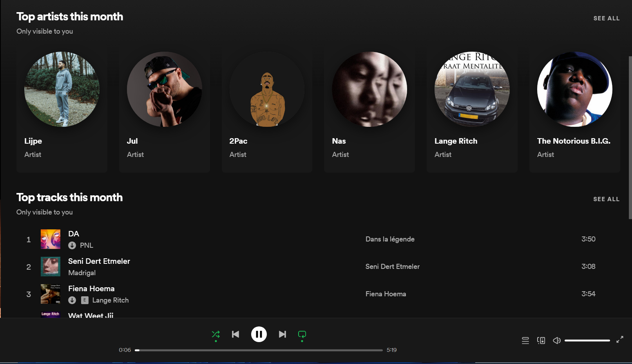Adjust the volume slider
The height and width of the screenshot is (364, 632).
coord(587,341)
